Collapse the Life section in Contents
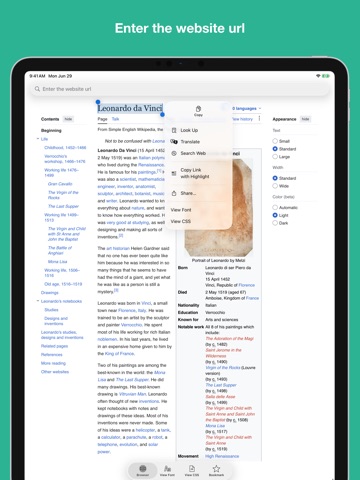 pos(38,139)
